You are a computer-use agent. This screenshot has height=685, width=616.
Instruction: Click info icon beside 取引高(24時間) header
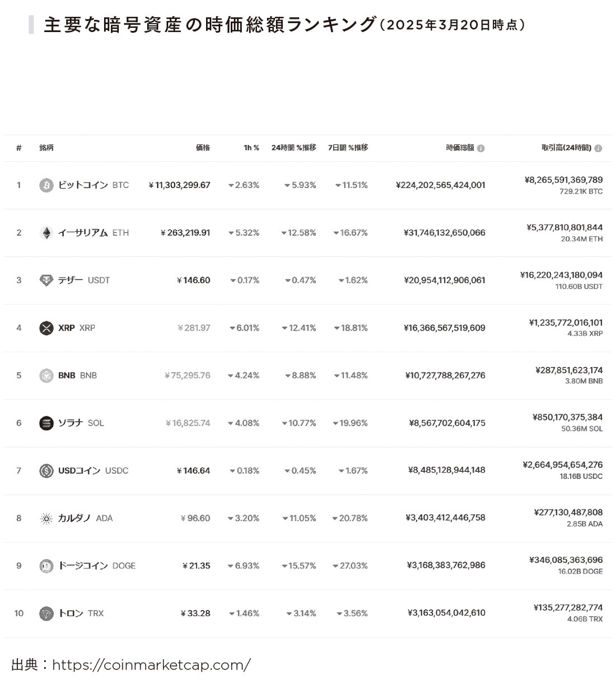(598, 148)
